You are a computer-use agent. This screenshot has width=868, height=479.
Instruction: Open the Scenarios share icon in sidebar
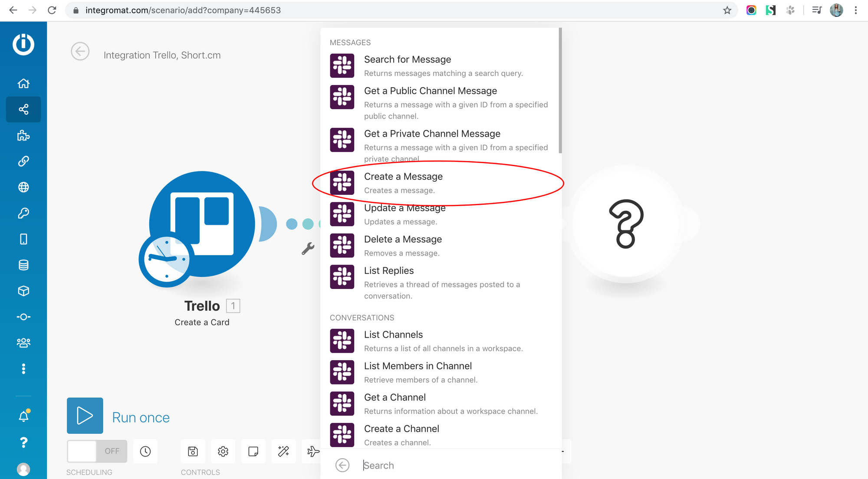point(23,109)
